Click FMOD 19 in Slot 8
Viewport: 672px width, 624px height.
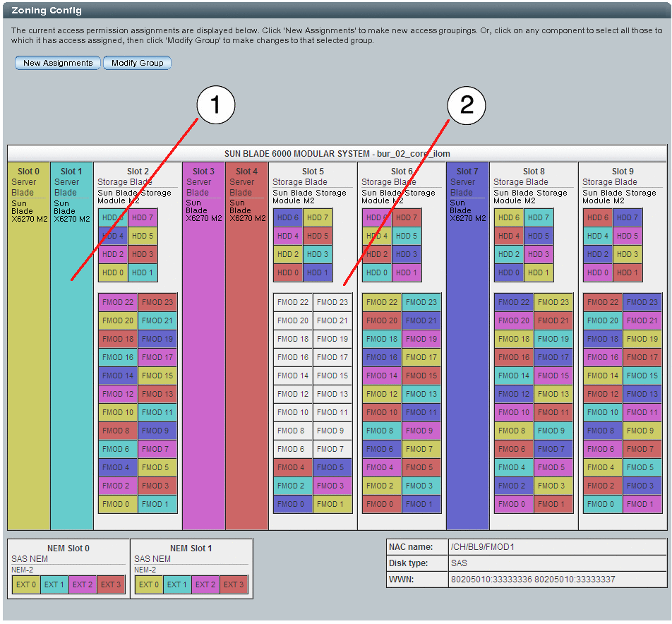pyautogui.click(x=553, y=339)
